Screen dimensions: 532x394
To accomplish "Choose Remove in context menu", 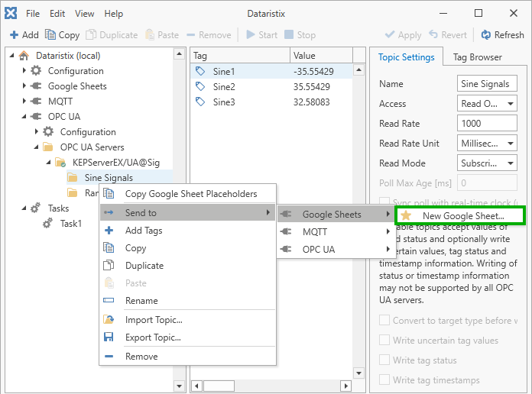I will 187,357.
